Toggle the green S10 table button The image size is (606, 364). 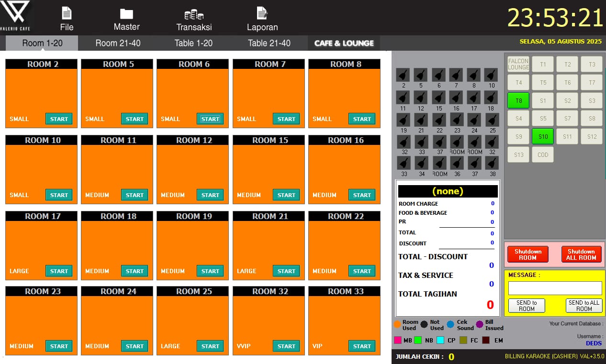point(543,136)
